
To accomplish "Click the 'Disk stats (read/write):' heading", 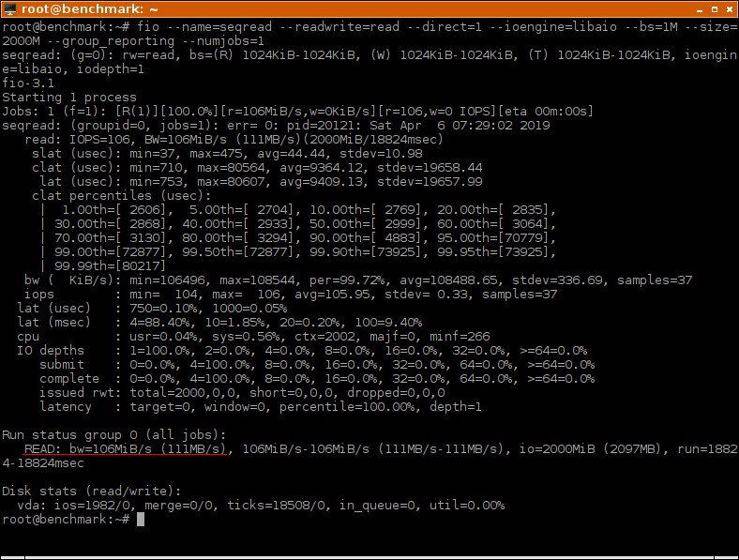I will [92, 492].
